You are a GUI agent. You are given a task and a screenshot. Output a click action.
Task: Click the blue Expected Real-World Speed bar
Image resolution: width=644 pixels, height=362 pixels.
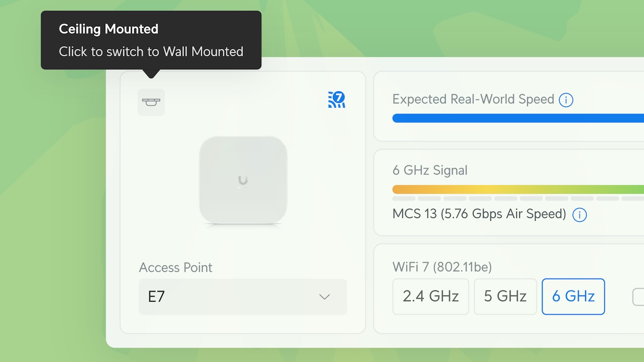coord(518,118)
